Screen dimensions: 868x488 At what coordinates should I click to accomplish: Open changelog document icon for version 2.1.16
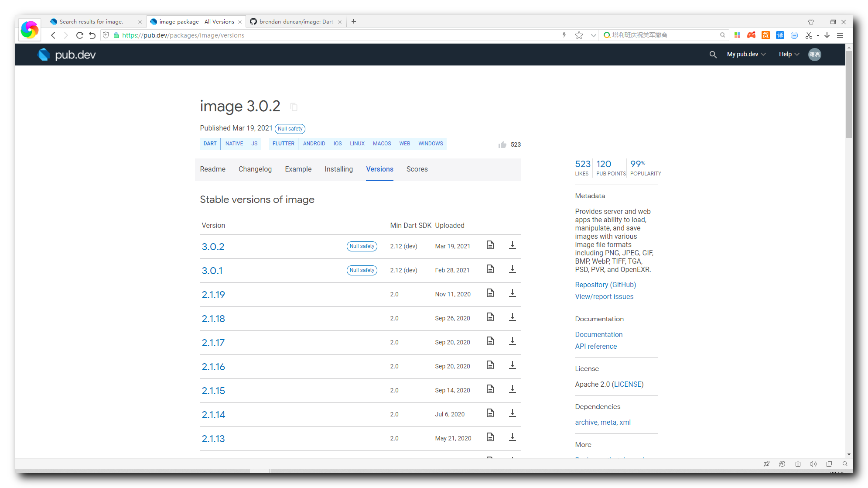(x=490, y=365)
